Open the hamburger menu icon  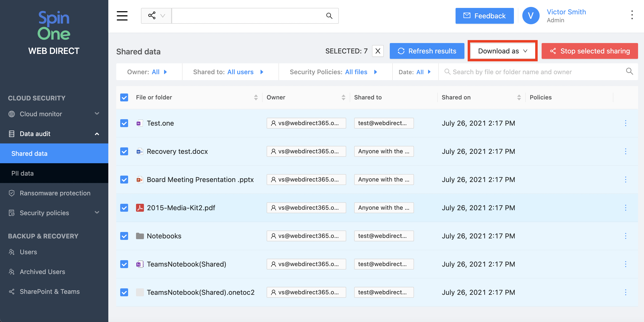tap(122, 16)
